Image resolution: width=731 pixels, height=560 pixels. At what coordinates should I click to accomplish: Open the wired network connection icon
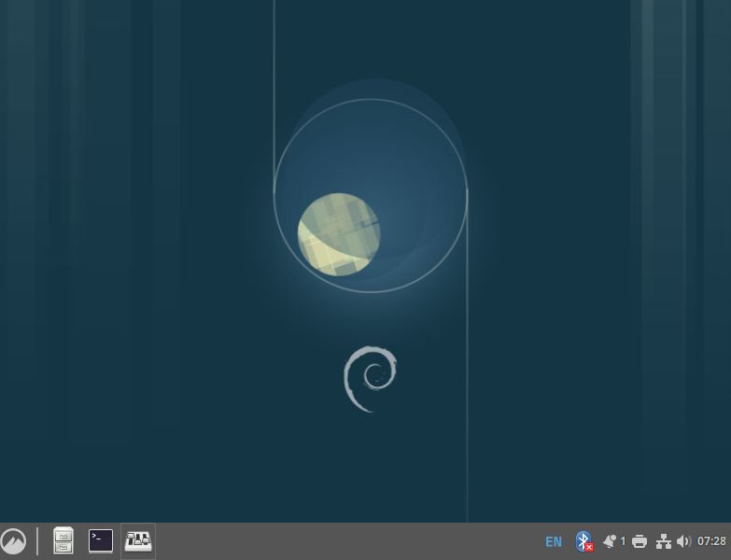pyautogui.click(x=664, y=541)
